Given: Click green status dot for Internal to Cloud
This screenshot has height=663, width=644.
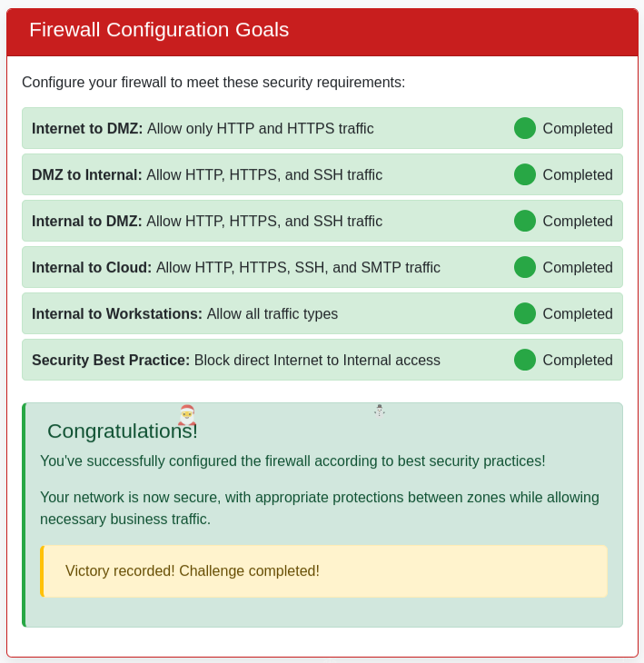Looking at the screenshot, I should (x=525, y=267).
